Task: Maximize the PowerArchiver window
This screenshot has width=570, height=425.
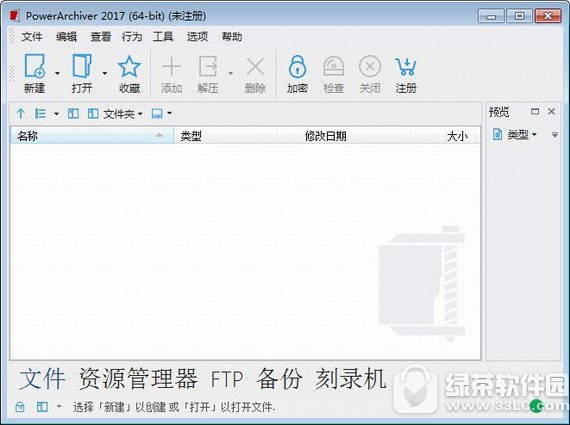Action: click(x=519, y=16)
